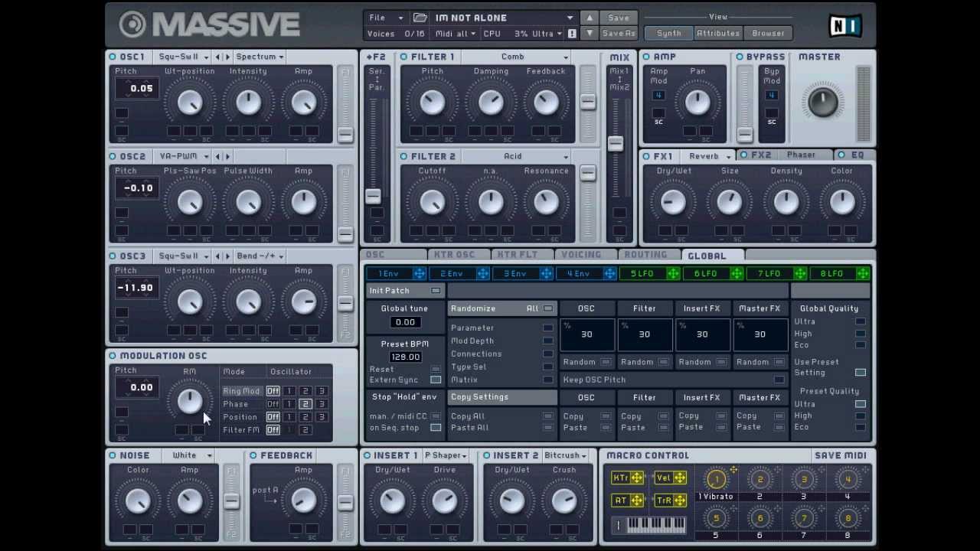Click the OSC3 pitch -11.90 value

pos(136,288)
